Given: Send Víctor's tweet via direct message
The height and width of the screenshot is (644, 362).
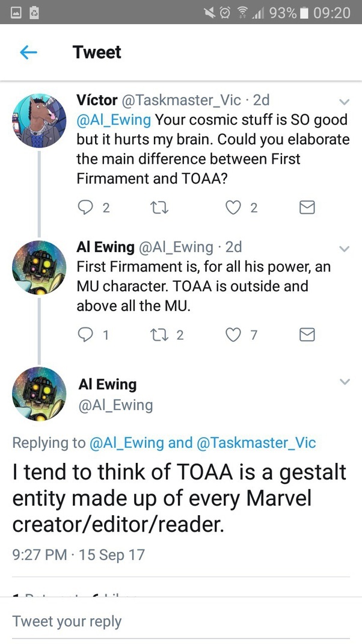Looking at the screenshot, I should 307,208.
